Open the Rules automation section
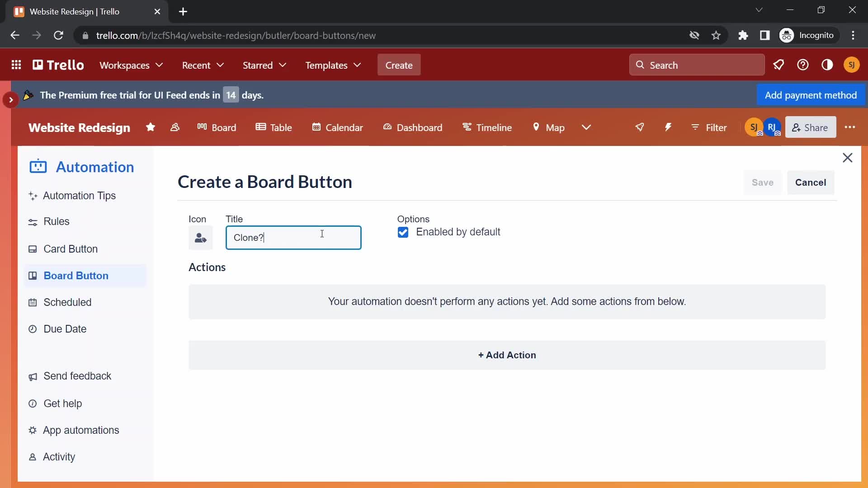This screenshot has height=488, width=868. pyautogui.click(x=57, y=221)
